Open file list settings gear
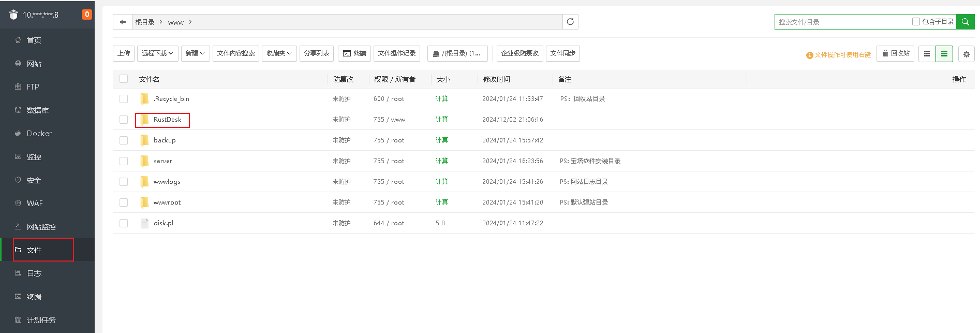980x333 pixels. pyautogui.click(x=966, y=54)
